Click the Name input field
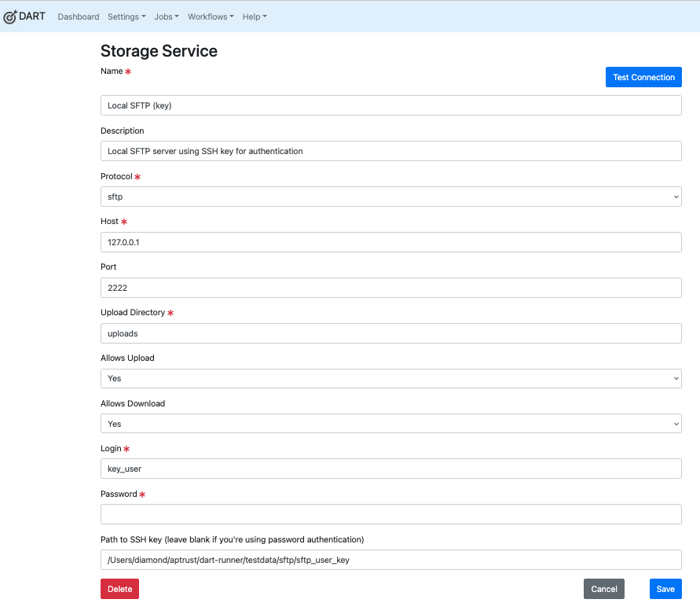This screenshot has width=700, height=614. point(390,105)
